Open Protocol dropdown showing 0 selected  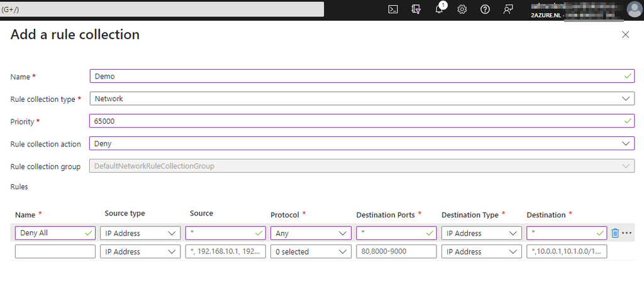coord(311,251)
